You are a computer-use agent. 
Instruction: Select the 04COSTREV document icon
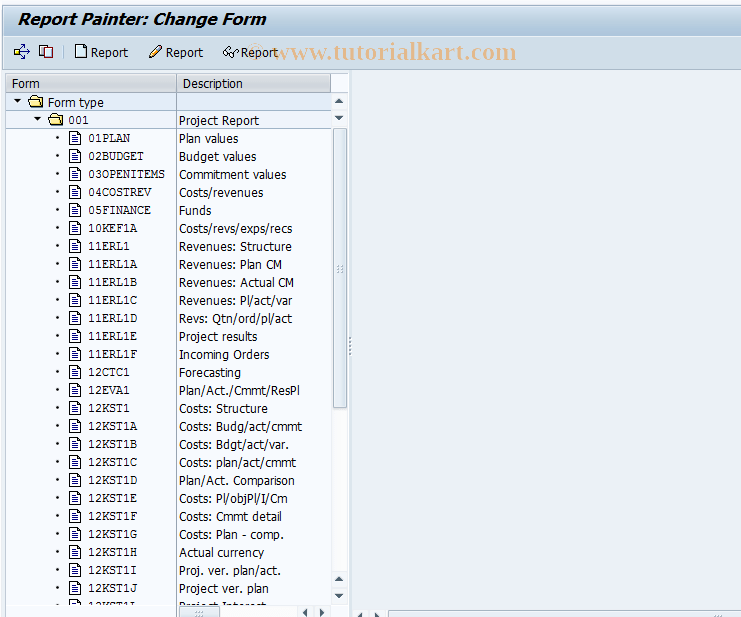point(75,192)
